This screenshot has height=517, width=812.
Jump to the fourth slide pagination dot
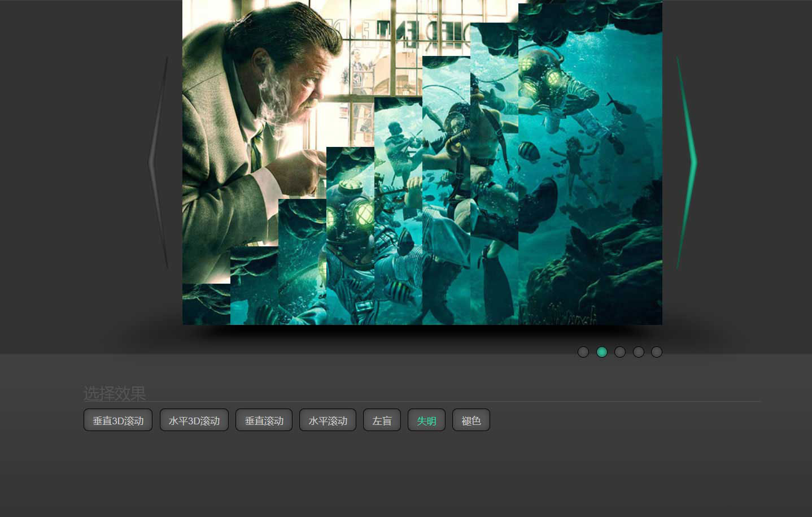pyautogui.click(x=639, y=352)
